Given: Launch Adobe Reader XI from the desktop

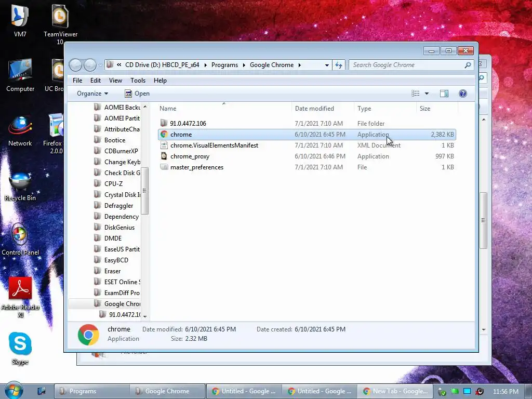Looking at the screenshot, I should pyautogui.click(x=20, y=298).
